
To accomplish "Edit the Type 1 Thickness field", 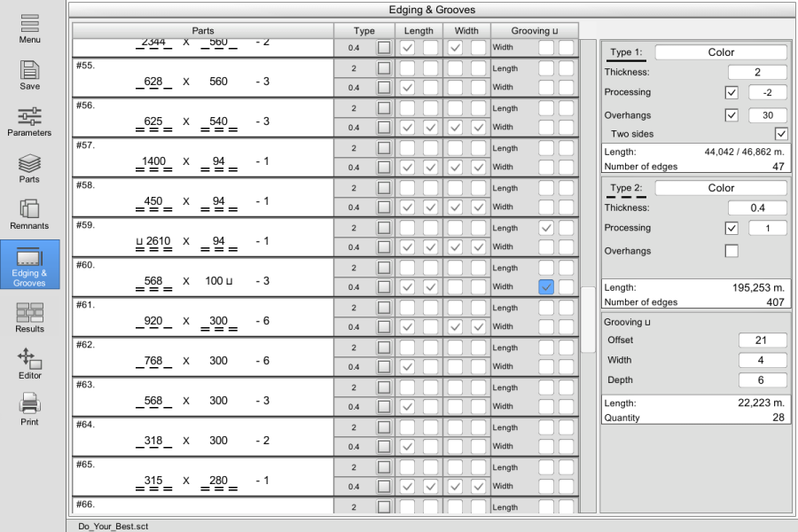I will coord(757,73).
